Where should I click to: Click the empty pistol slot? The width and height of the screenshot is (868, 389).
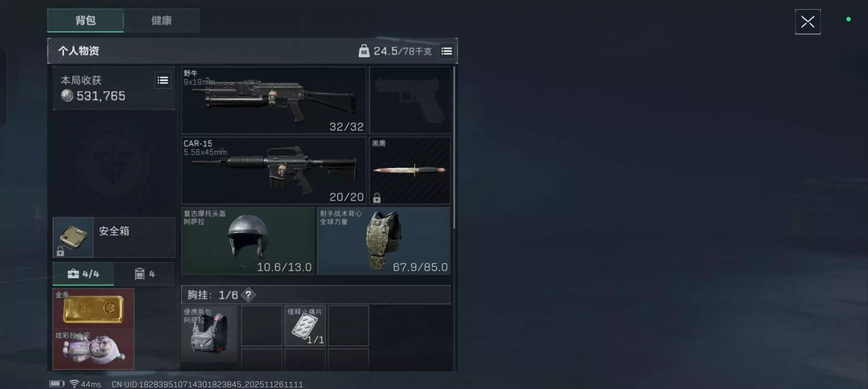[x=410, y=100]
